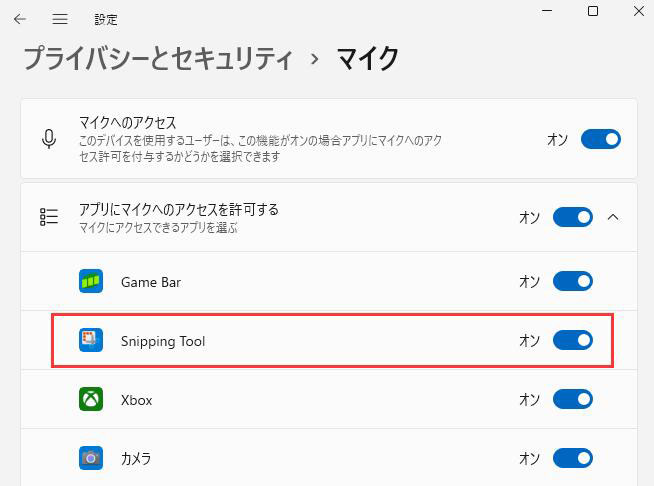Maximize the 設定 window

click(x=593, y=11)
